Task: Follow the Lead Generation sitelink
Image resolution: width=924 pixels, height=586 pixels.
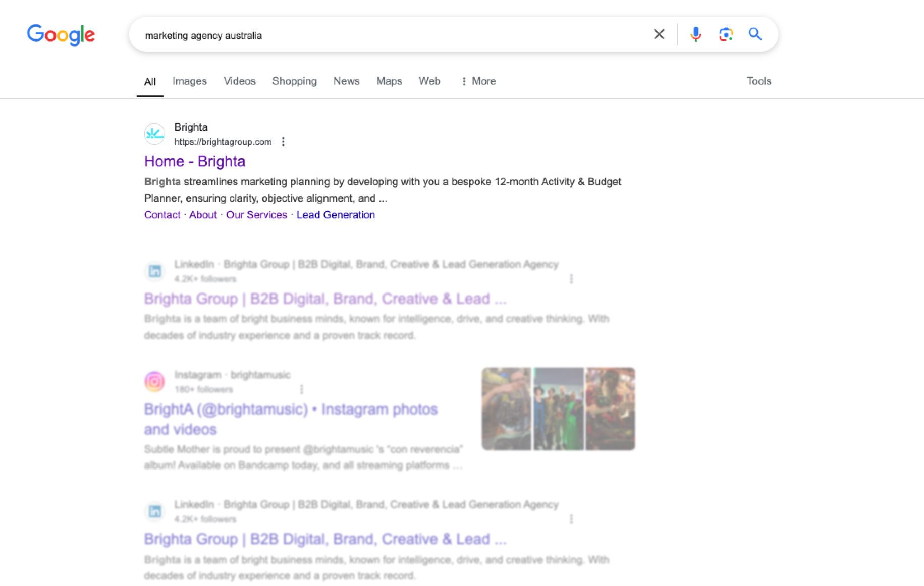Action: click(x=336, y=215)
